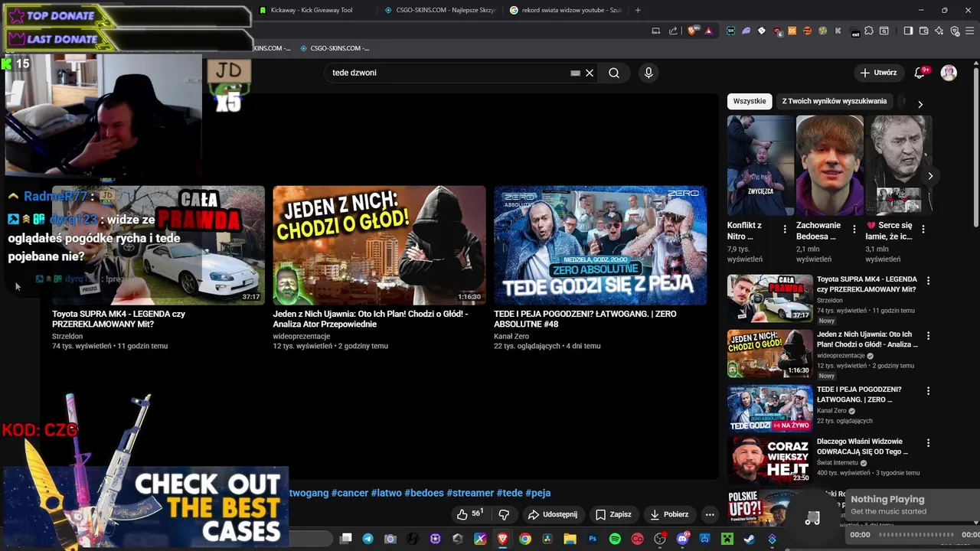This screenshot has width=980, height=551.
Task: Click the #streamer hashtag link
Action: coord(470,493)
